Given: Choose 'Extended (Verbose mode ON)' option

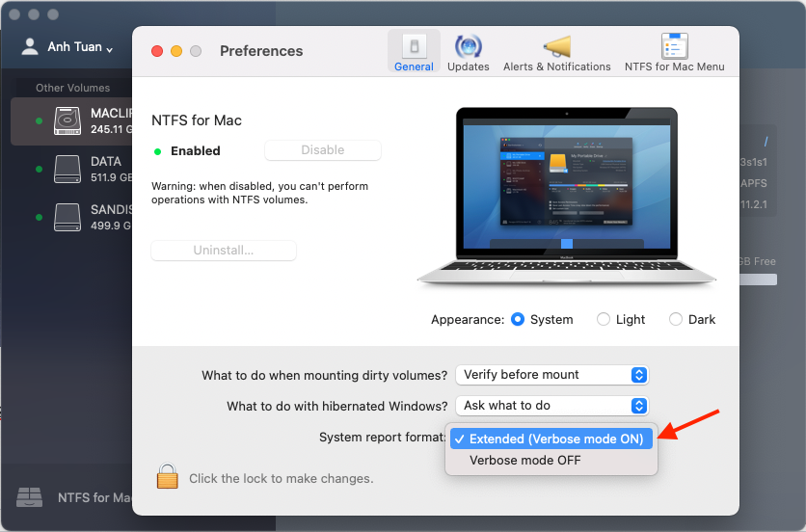Looking at the screenshot, I should tap(551, 439).
